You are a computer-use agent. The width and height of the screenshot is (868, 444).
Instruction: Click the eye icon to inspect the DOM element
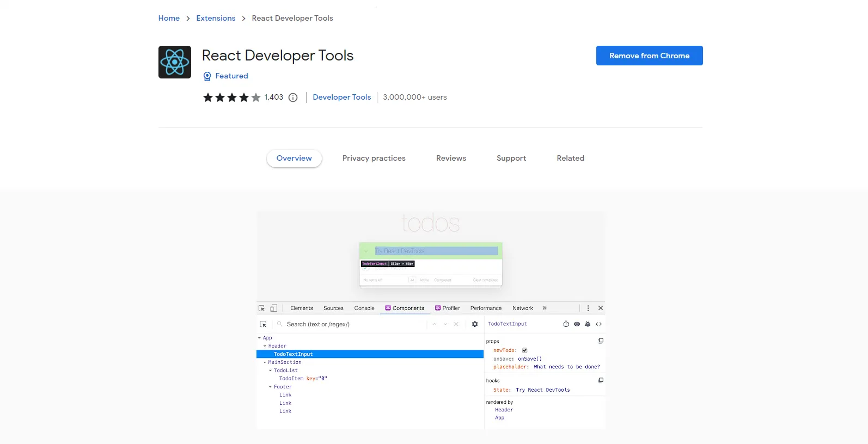point(577,324)
